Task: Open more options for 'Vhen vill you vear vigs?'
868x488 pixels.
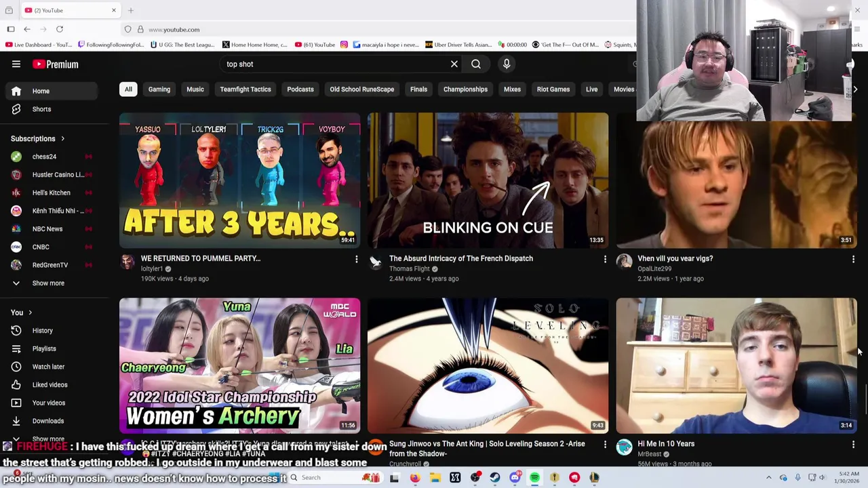Action: pos(853,259)
